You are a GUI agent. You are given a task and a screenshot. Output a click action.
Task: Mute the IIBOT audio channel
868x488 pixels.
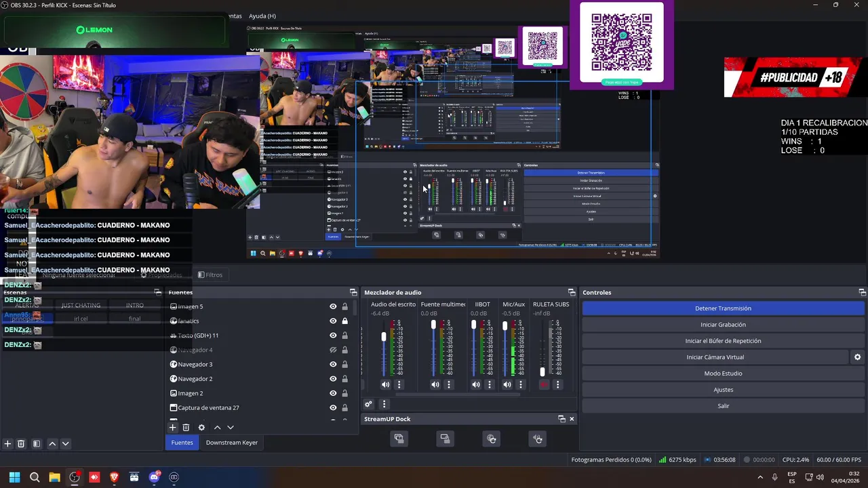pos(476,385)
